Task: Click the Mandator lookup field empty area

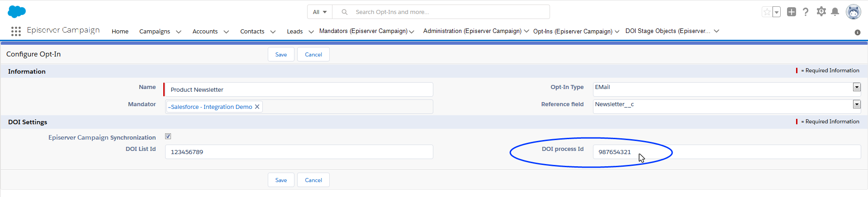Action: coord(347,107)
